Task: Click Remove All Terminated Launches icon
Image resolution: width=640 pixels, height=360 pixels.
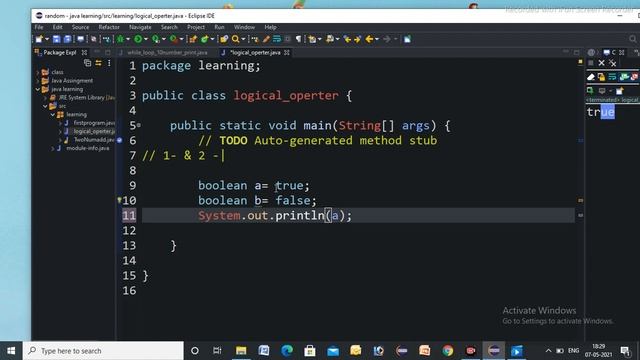Action: click(612, 63)
